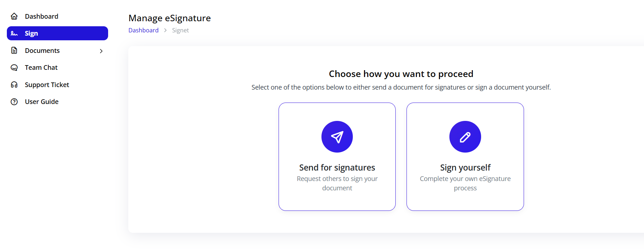Image resolution: width=644 pixels, height=249 pixels.
Task: Open Support Ticket from the navigation
Action: tap(46, 84)
